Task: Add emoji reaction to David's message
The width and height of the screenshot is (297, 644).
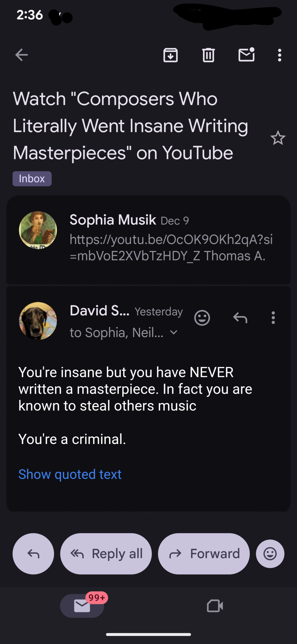Action: 202,318
